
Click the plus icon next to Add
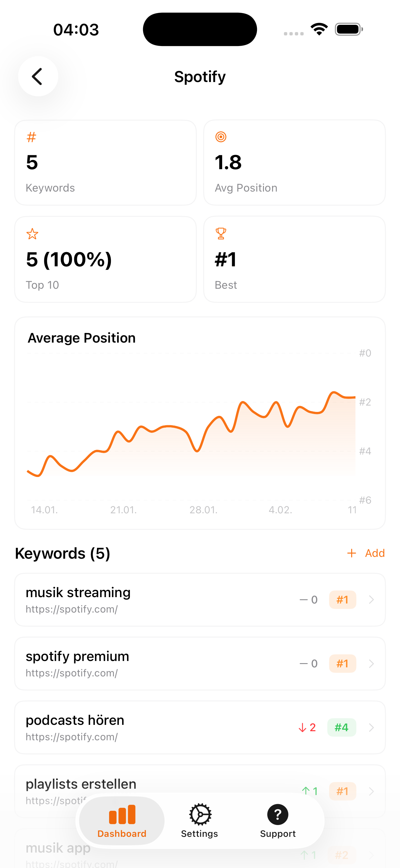352,553
